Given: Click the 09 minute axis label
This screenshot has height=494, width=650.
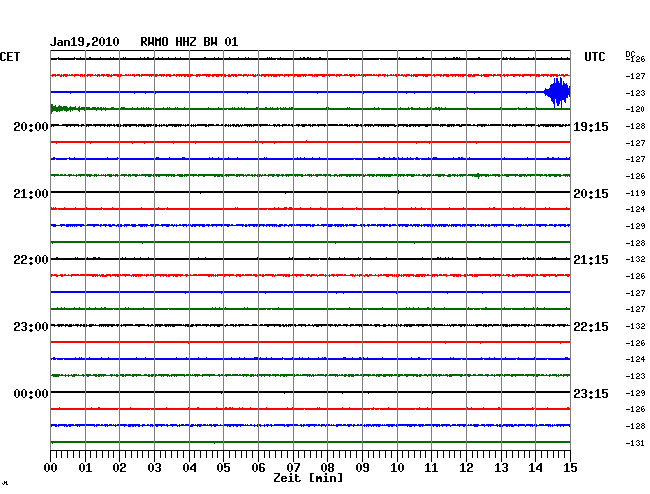Looking at the screenshot, I should (362, 468).
